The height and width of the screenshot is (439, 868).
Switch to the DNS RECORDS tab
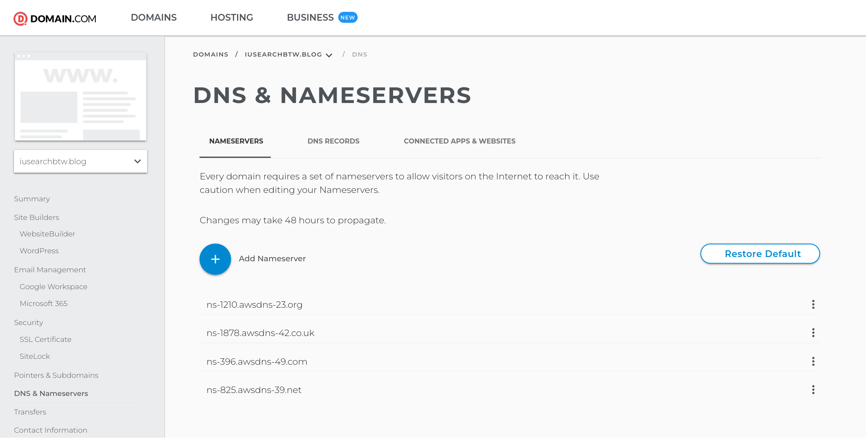click(x=333, y=141)
